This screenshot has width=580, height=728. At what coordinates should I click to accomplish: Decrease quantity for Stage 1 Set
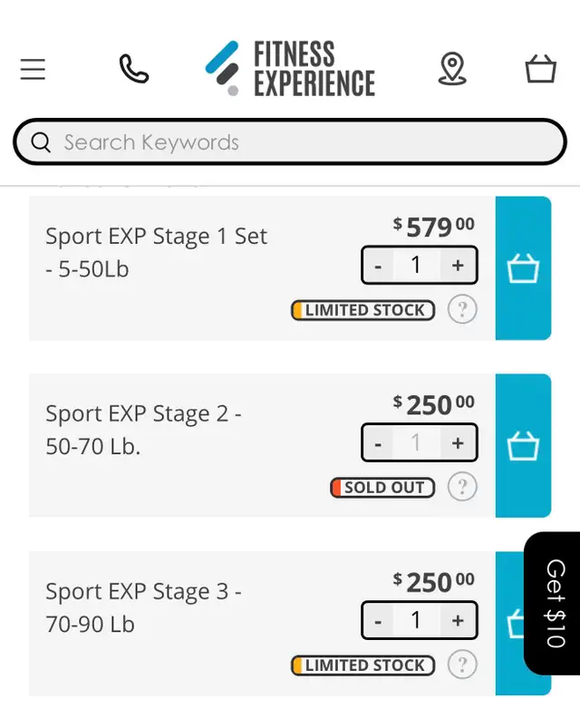click(378, 265)
